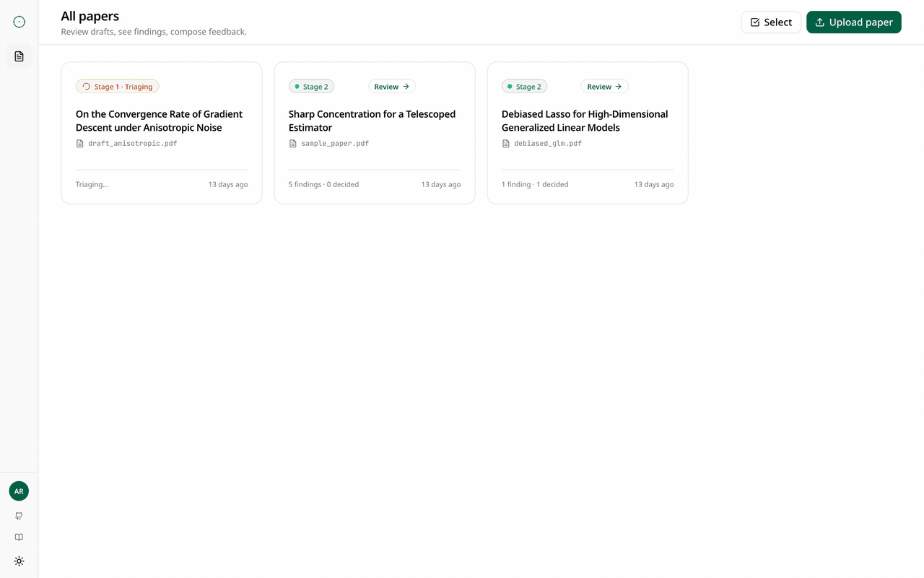Open Debiased Lasso for High-Dimensional GLM paper

pyautogui.click(x=585, y=121)
